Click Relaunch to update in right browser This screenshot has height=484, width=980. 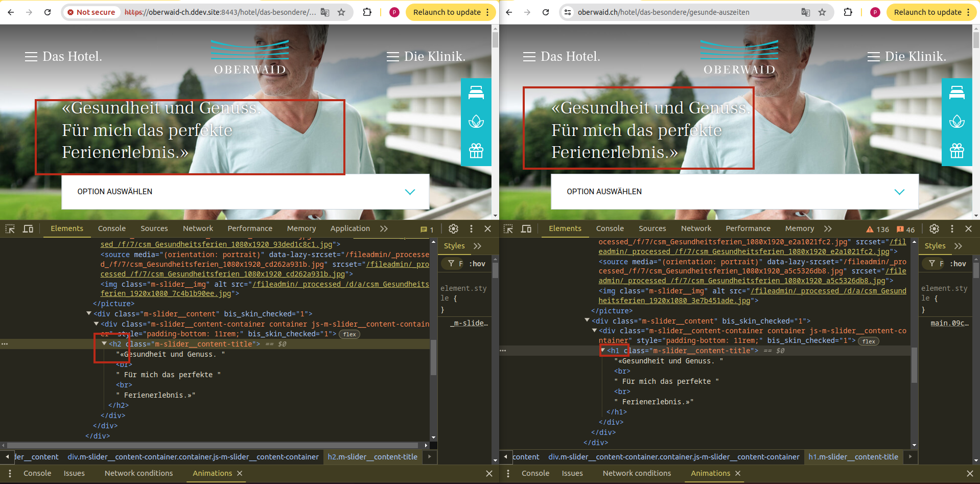pyautogui.click(x=931, y=12)
